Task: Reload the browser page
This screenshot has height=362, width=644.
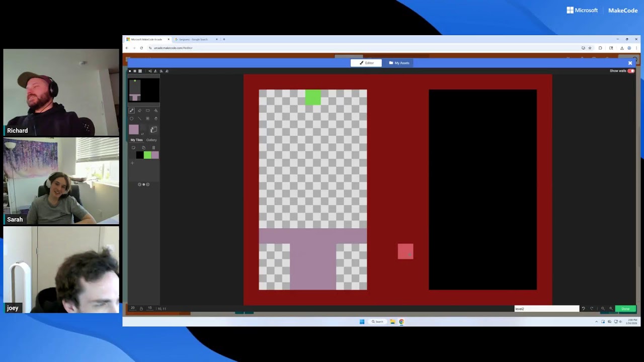Action: point(141,48)
